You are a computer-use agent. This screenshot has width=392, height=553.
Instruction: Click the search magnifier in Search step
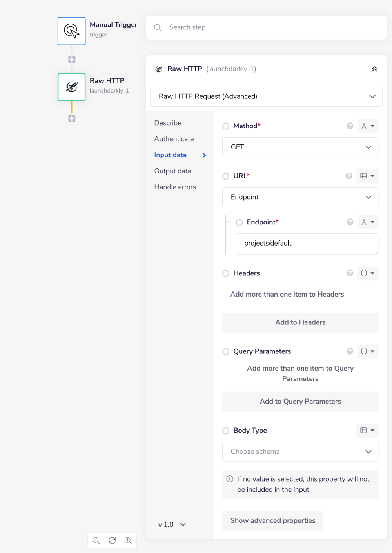(x=158, y=27)
